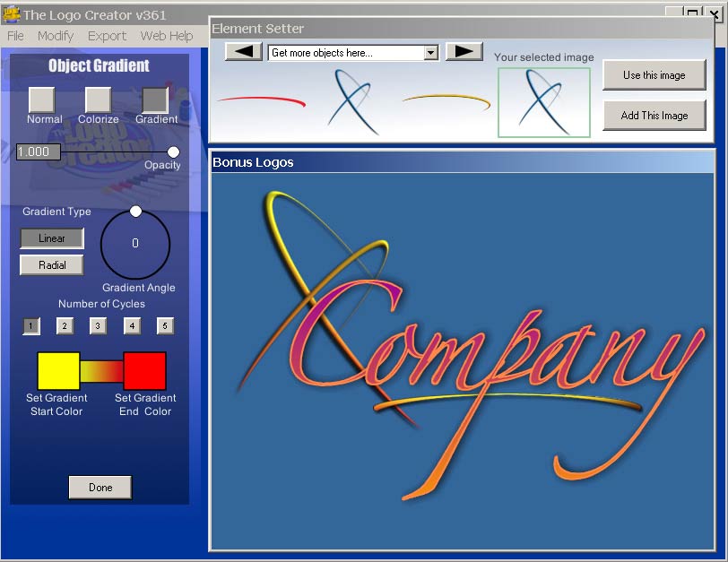Screen dimensions: 728x562
Task: Select the orange curved line thumbnail
Action: (446, 101)
